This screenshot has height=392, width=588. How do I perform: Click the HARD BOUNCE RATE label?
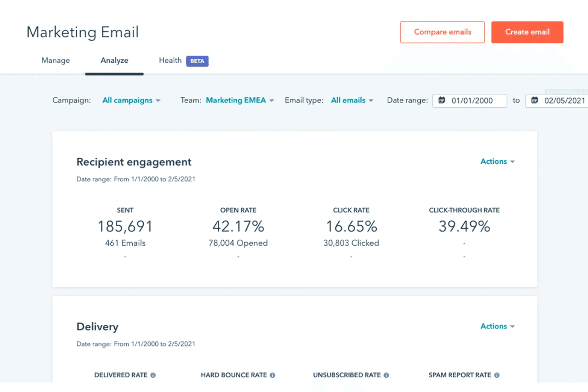[234, 375]
